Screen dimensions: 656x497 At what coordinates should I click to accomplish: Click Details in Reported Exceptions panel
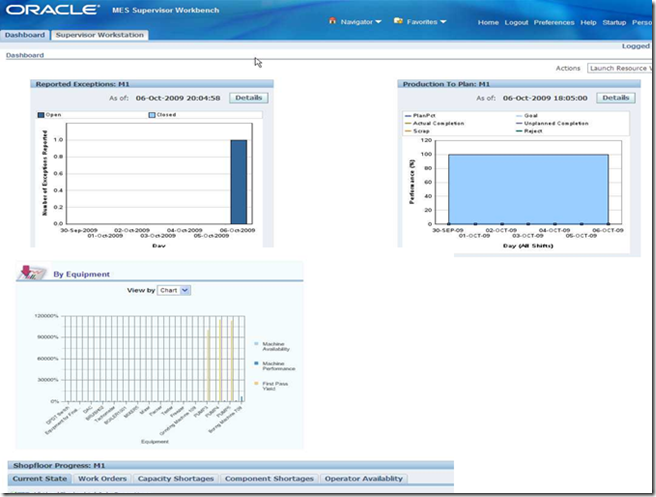coord(249,97)
